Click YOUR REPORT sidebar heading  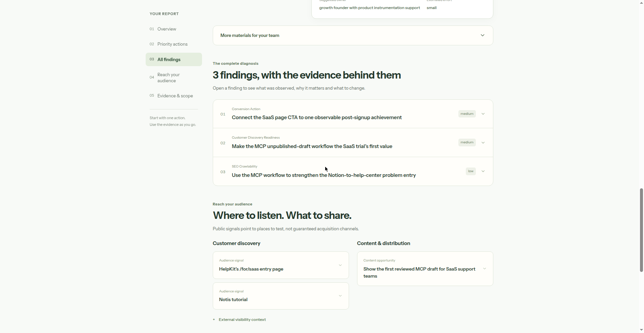(164, 14)
